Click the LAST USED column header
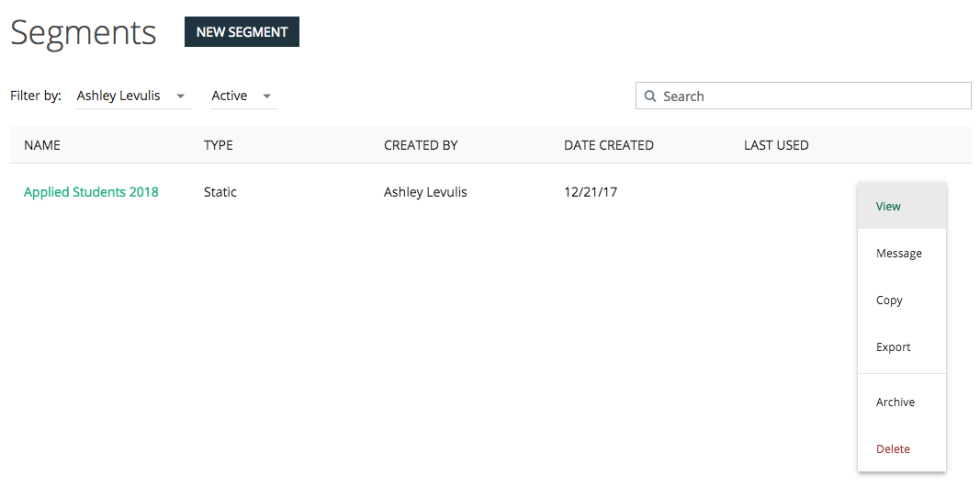980x488 pixels. [x=776, y=145]
